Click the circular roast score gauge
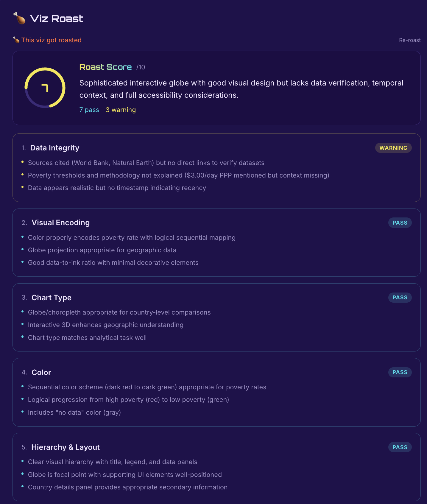The image size is (427, 504). coord(45,88)
